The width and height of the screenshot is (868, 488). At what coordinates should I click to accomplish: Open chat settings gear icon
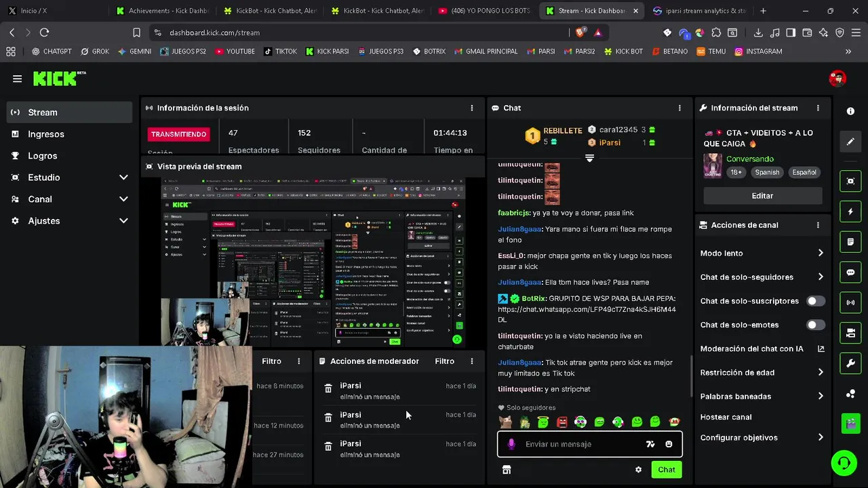(638, 470)
